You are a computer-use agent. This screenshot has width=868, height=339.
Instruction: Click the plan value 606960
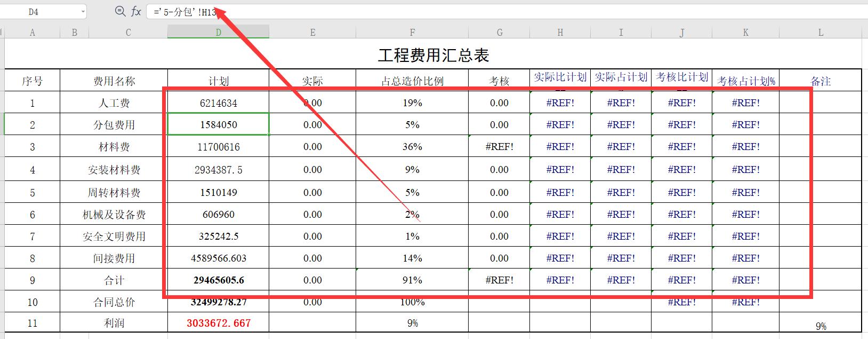point(218,214)
